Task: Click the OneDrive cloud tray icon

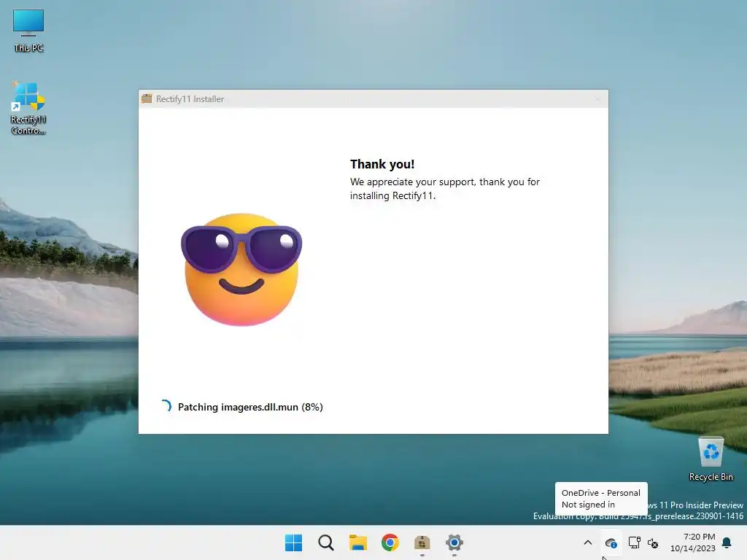Action: (611, 542)
